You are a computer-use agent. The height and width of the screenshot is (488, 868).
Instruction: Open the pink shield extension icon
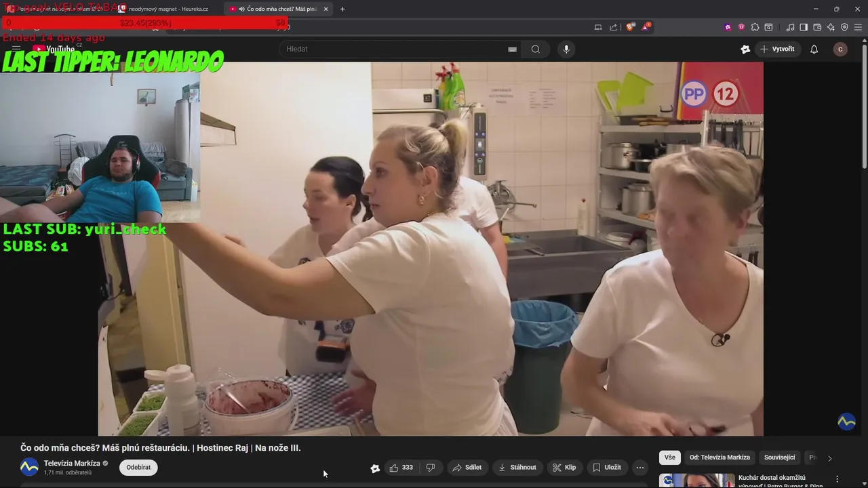click(x=741, y=27)
